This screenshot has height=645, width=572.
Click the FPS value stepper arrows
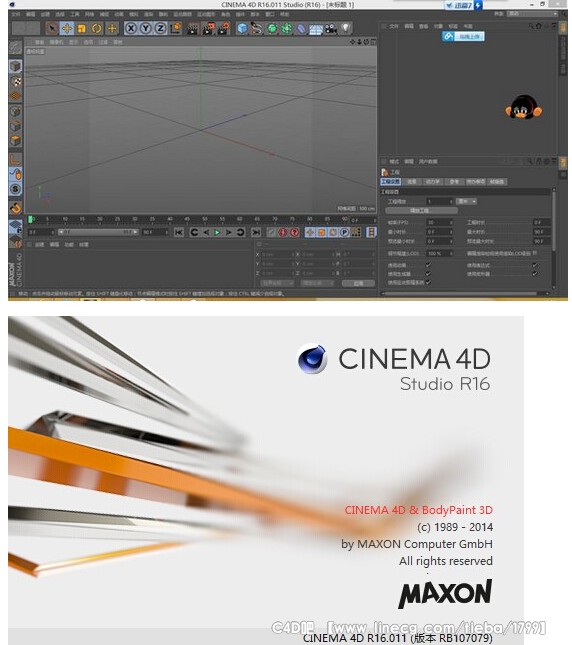point(451,223)
